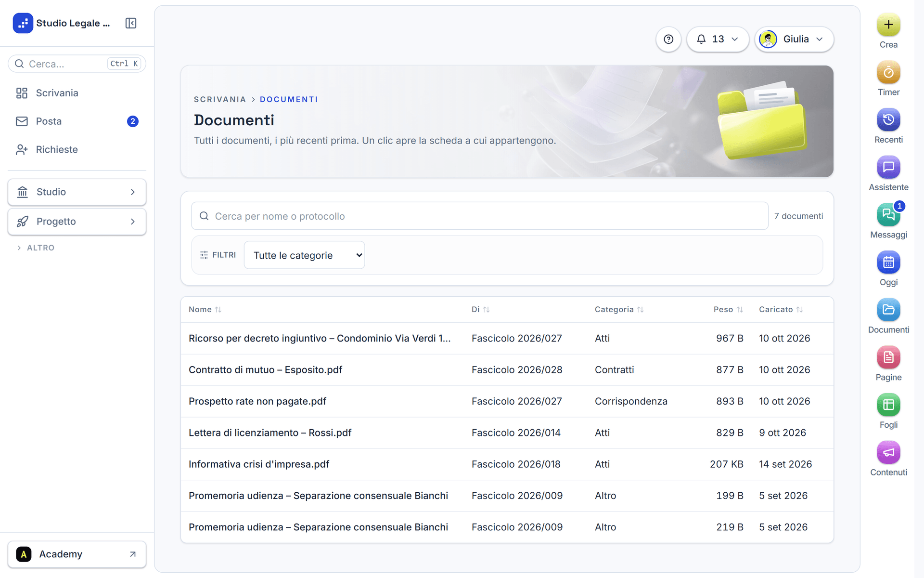The height and width of the screenshot is (578, 924).
Task: Open the Fogli spreadsheet icon
Action: pyautogui.click(x=888, y=405)
